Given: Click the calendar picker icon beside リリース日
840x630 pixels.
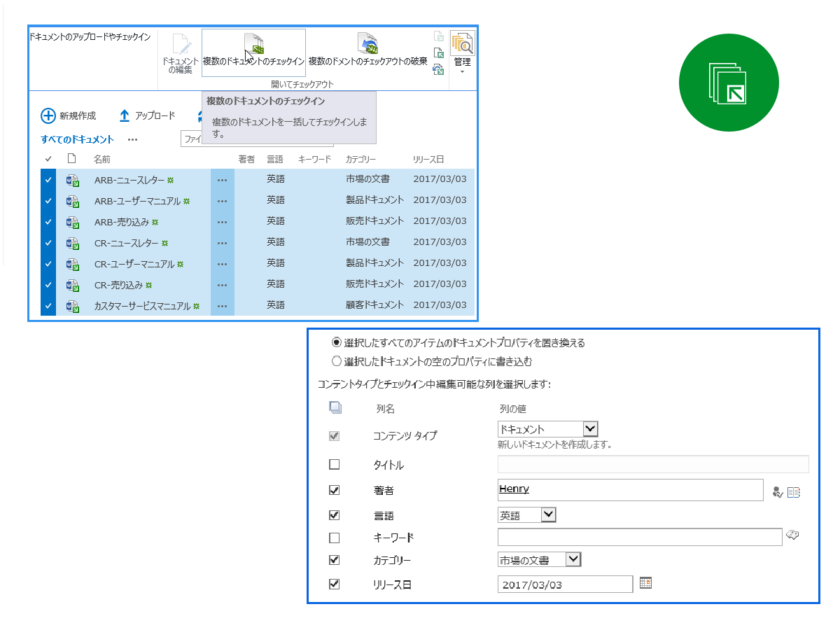Looking at the screenshot, I should pos(645,582).
